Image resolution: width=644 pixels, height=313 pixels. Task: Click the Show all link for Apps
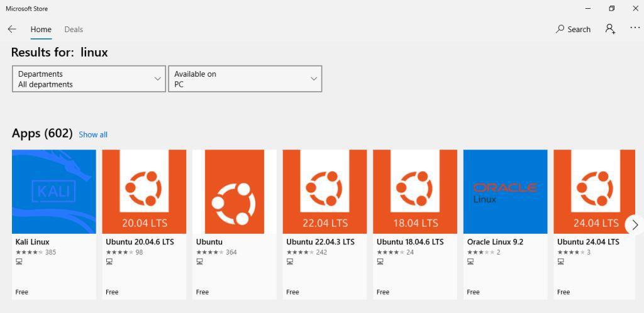tap(93, 135)
